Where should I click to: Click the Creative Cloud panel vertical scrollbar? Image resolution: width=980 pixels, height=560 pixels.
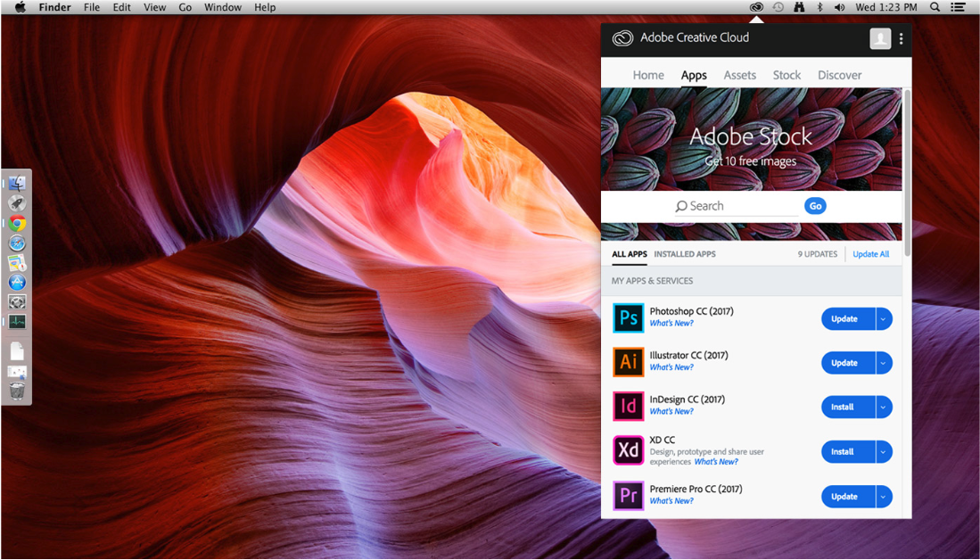pyautogui.click(x=907, y=169)
